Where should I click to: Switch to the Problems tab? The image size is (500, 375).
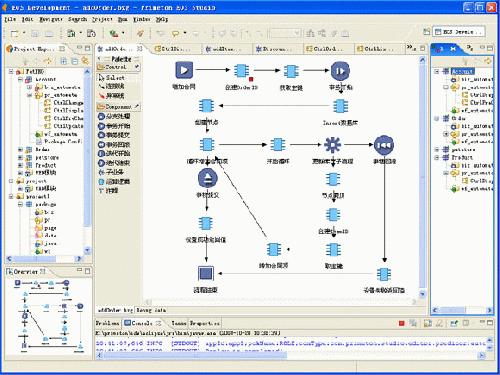[x=107, y=323]
